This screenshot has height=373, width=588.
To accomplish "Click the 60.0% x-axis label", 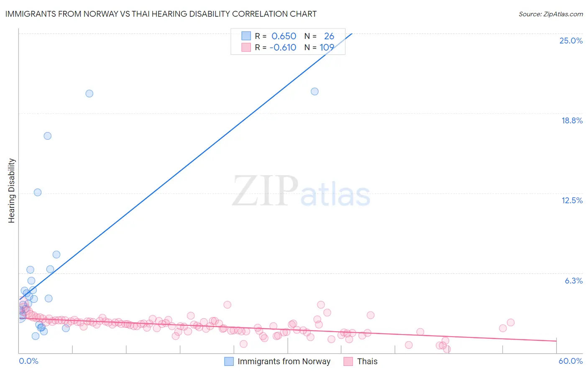I will (570, 361).
